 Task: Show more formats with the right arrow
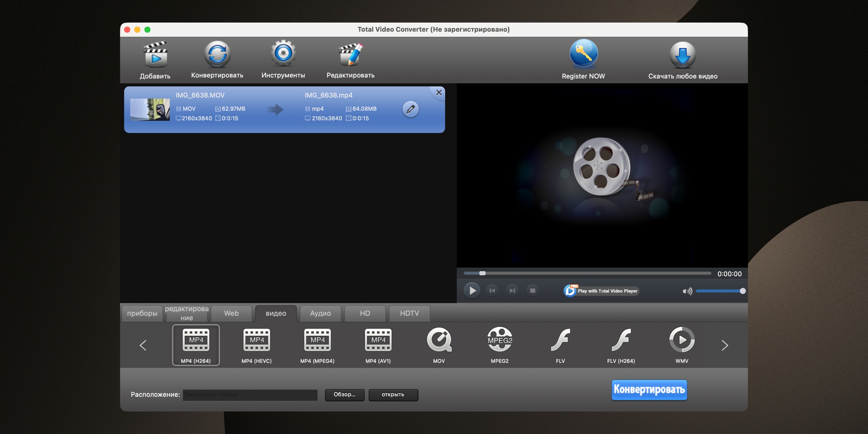click(x=725, y=345)
